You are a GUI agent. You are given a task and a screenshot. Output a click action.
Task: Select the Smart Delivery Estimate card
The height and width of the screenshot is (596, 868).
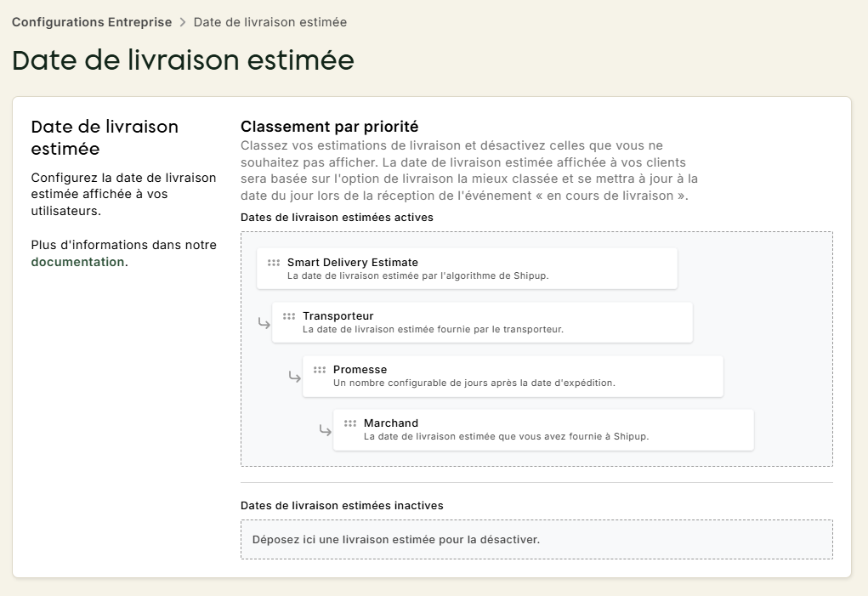tap(467, 269)
